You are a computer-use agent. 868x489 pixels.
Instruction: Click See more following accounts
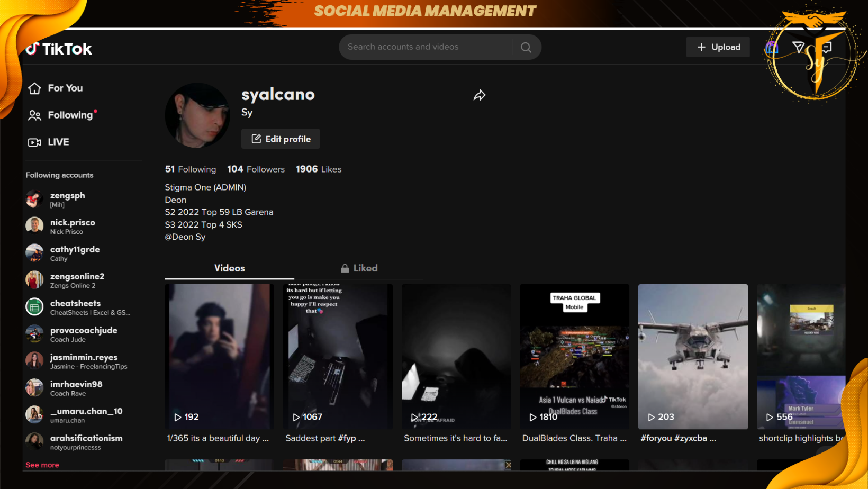pyautogui.click(x=42, y=465)
